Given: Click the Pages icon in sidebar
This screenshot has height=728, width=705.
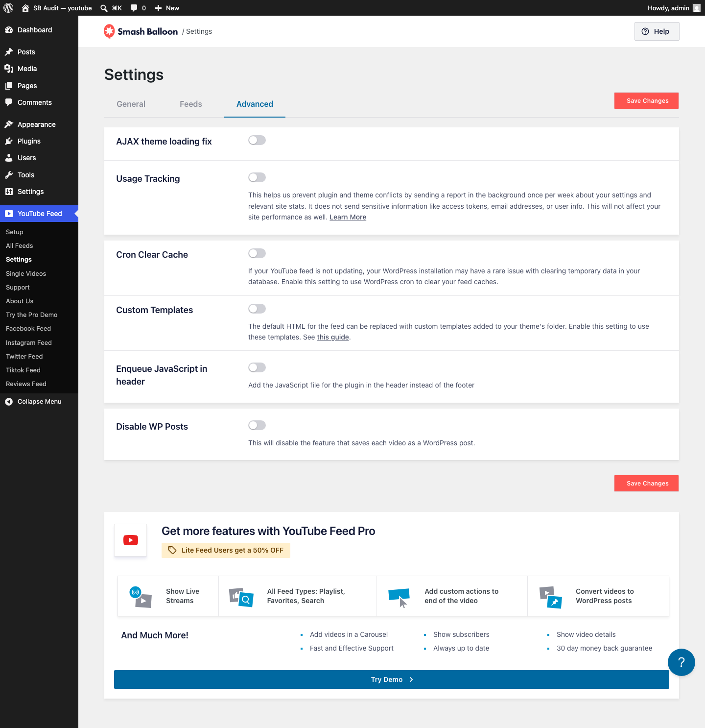Looking at the screenshot, I should point(9,86).
